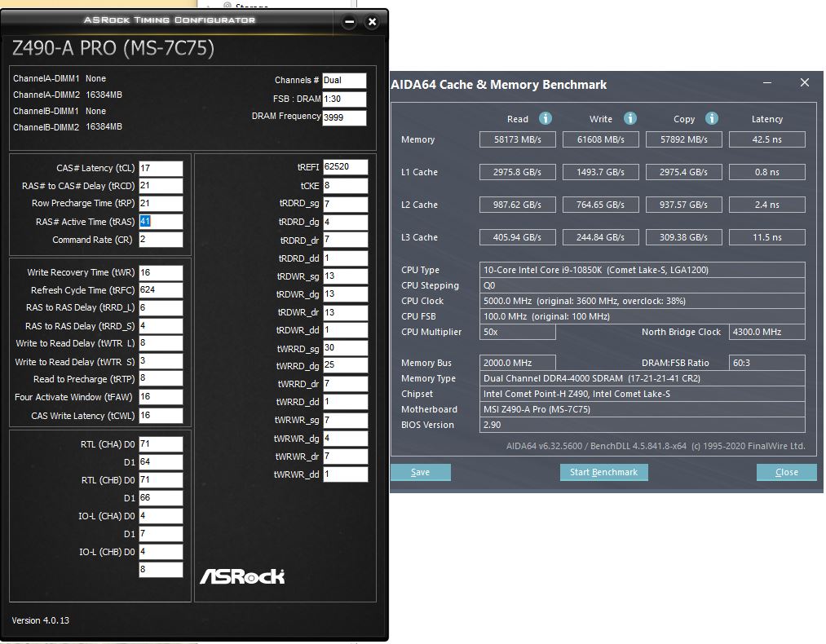Click the Start Benchmark button
Screen dimensions: 826x644
[x=603, y=472]
